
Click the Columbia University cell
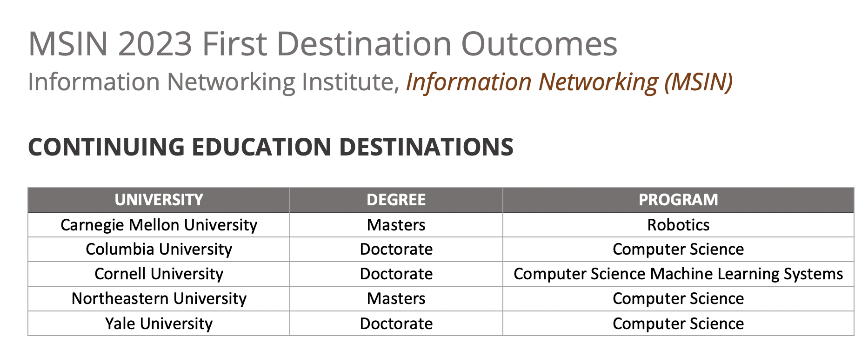[159, 250]
